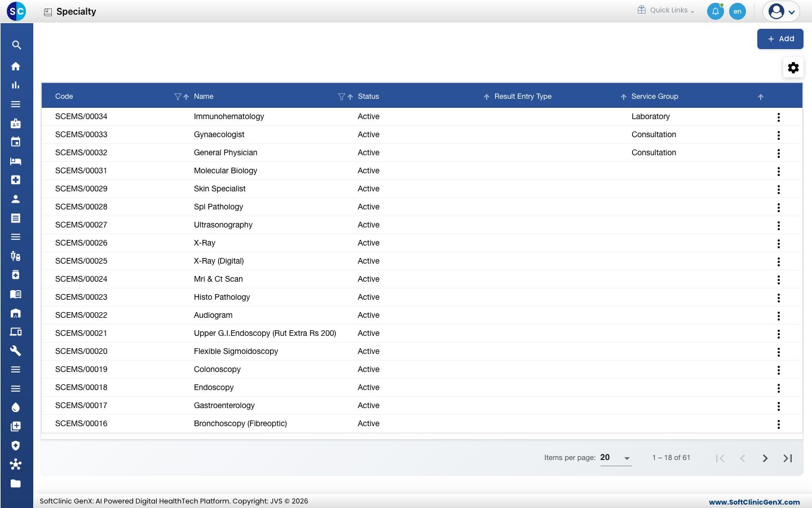
Task: Open the library-add plus icon in sidebar
Action: click(16, 426)
